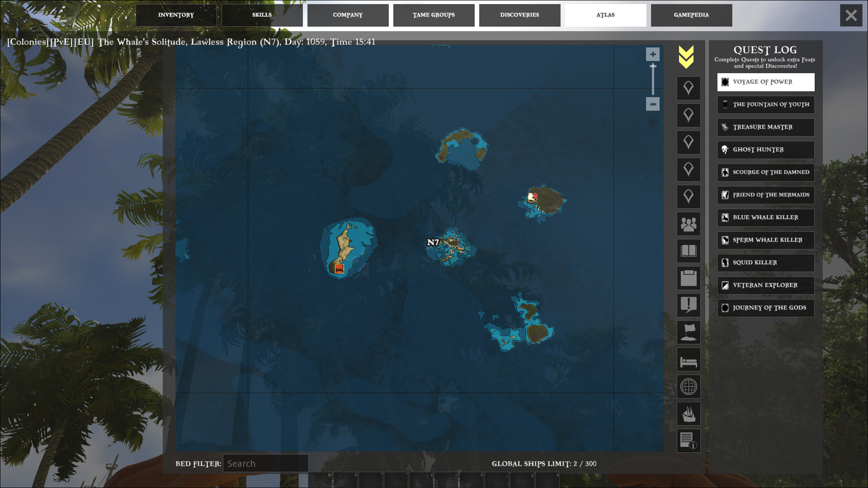Zoom in the map with plus button

tap(653, 54)
